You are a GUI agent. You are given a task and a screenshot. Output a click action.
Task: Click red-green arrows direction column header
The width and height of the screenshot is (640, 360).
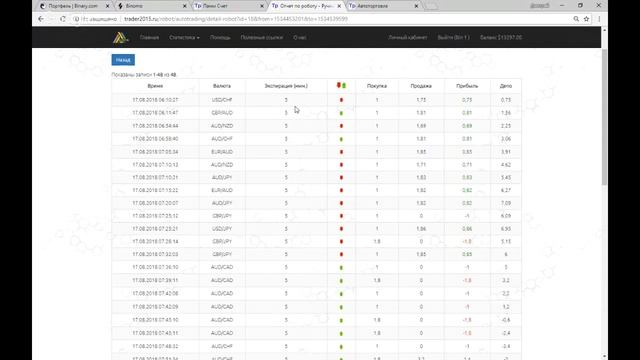click(x=341, y=86)
